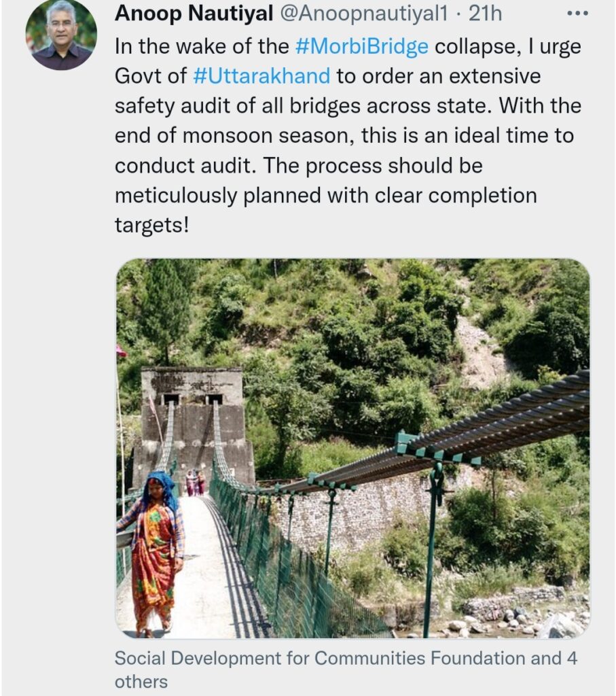Click the distant walkers on the bridge photo
Image resolution: width=616 pixels, height=696 pixels.
[x=195, y=483]
